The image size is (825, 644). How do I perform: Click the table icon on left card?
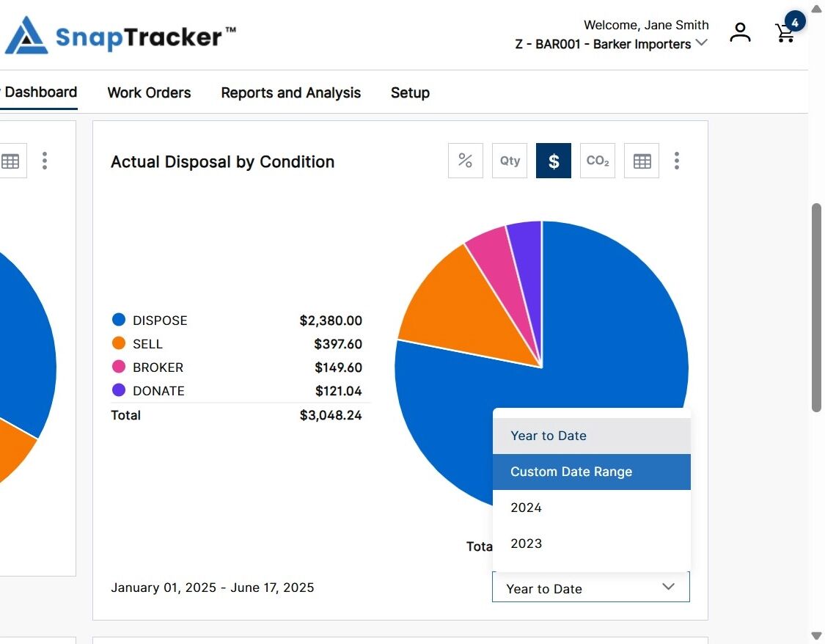(10, 161)
